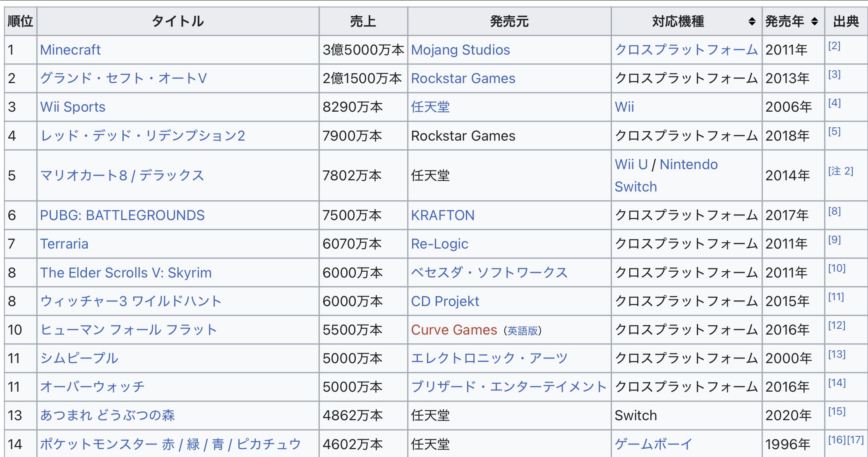Open the Minecraft article link

(x=70, y=50)
